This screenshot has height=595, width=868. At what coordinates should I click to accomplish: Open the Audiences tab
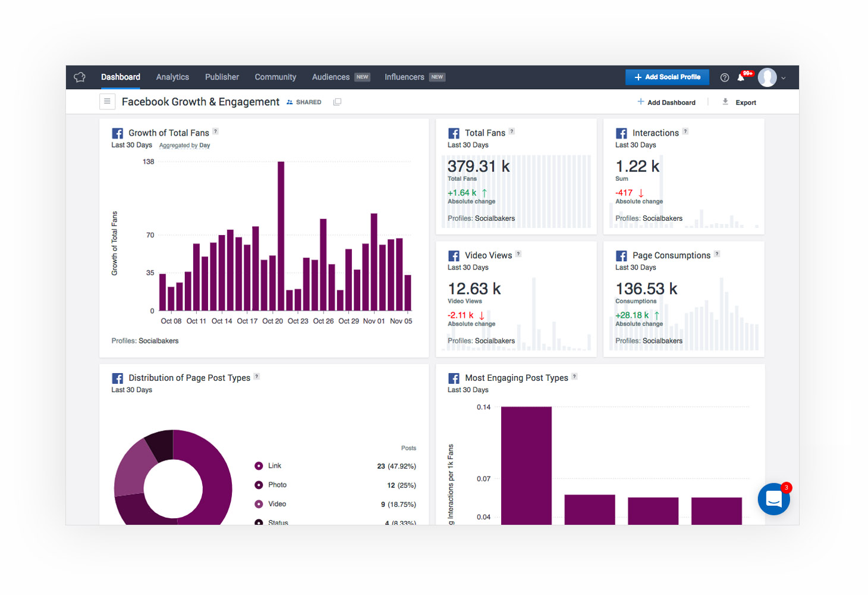[x=331, y=77]
